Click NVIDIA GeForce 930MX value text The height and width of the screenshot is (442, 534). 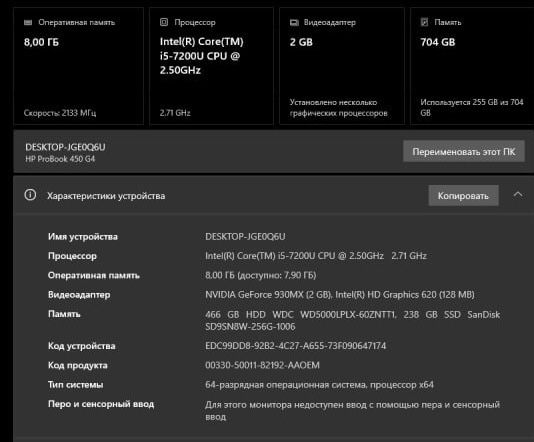click(340, 295)
